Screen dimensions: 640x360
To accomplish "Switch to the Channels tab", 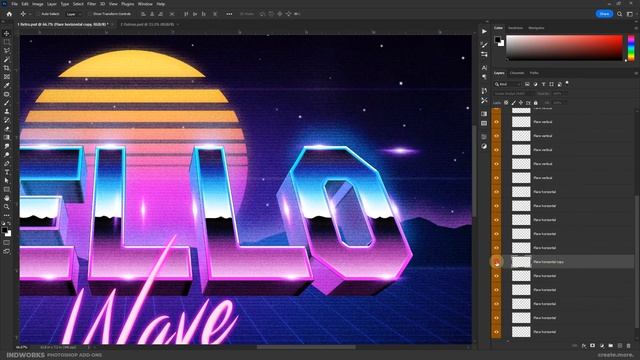I will click(517, 73).
